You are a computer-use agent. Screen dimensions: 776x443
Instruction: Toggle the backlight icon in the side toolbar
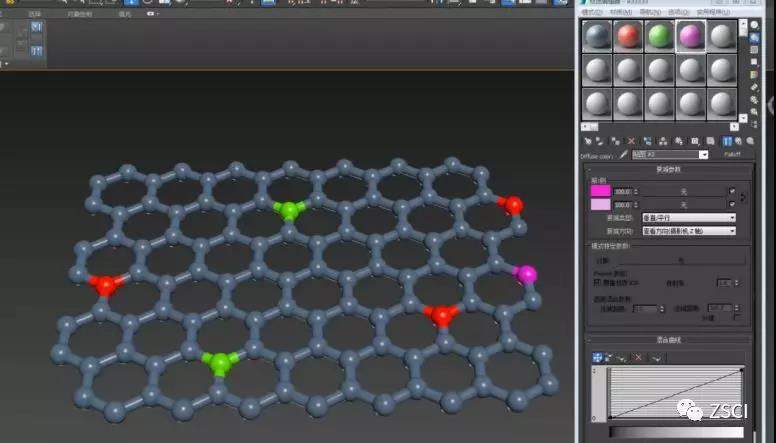pos(754,38)
